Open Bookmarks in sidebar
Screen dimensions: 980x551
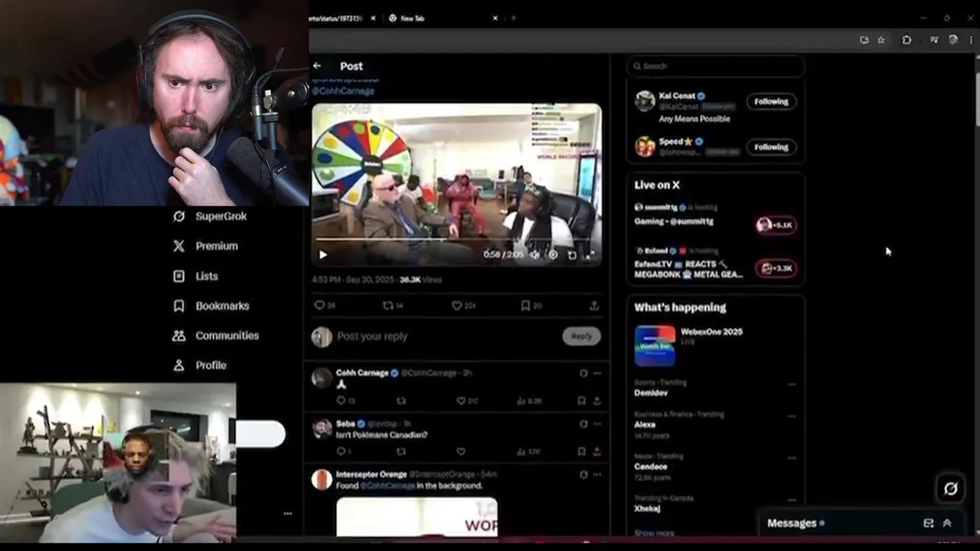[211, 305]
